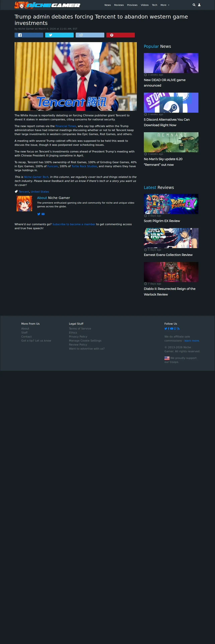Open Manage Cookie Settings link
215x644 pixels.
[x=85, y=341]
